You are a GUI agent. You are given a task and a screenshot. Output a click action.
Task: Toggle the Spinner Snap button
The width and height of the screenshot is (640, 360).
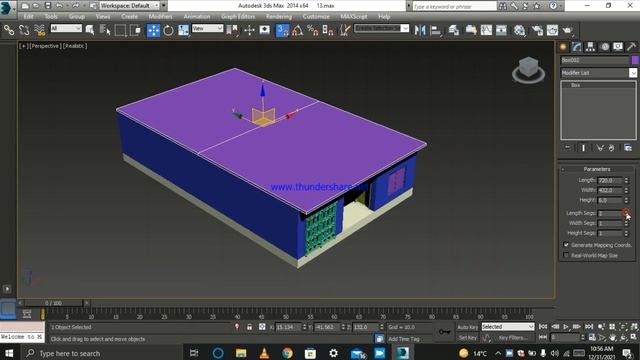[x=328, y=30]
